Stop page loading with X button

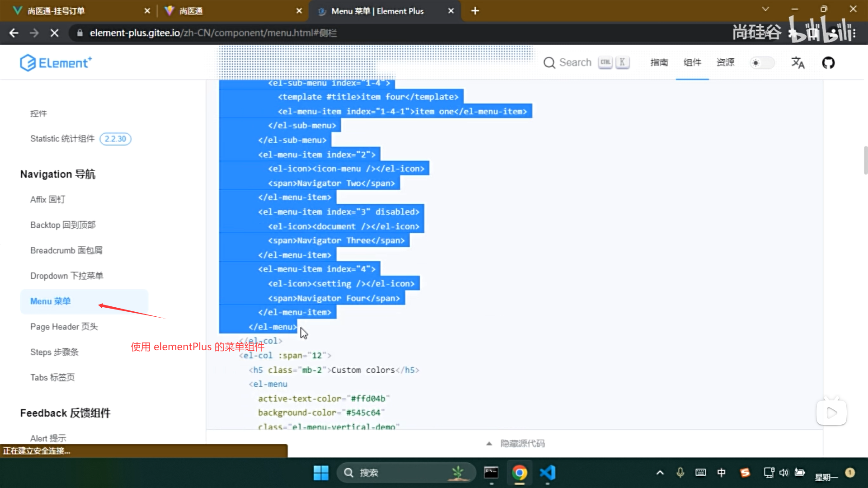[x=54, y=33]
